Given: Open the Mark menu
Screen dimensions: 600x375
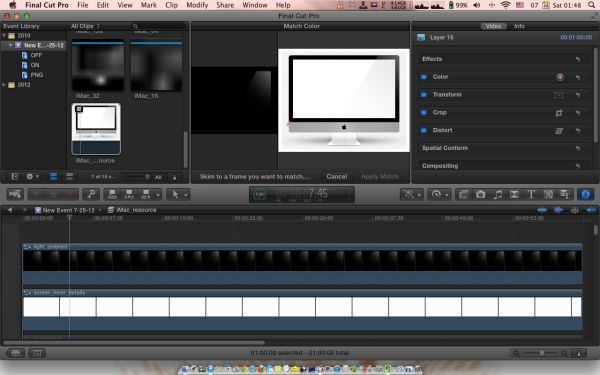Looking at the screenshot, I should click(148, 5).
